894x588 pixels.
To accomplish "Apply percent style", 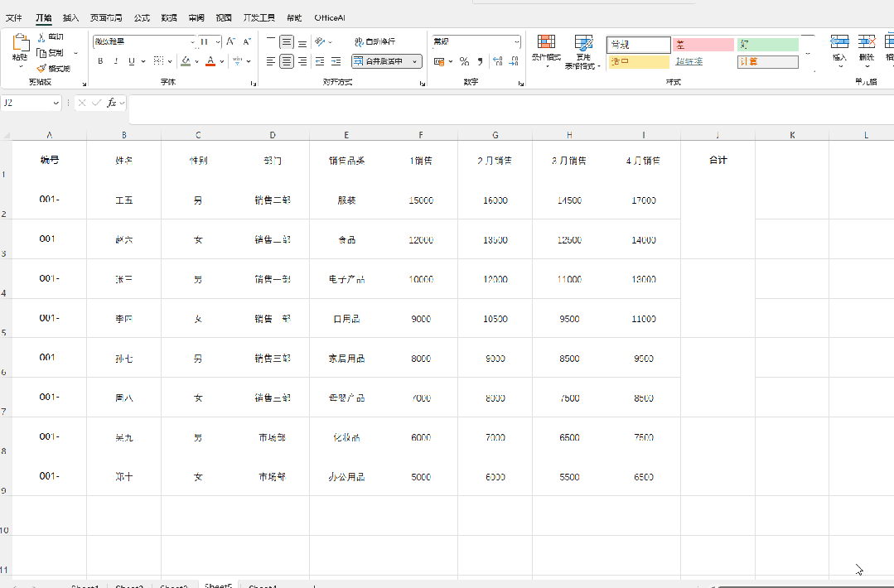I will tap(464, 61).
